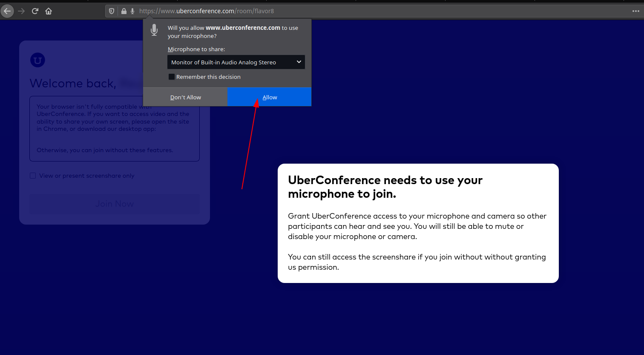Click the large microphone icon in permission popup

click(154, 30)
